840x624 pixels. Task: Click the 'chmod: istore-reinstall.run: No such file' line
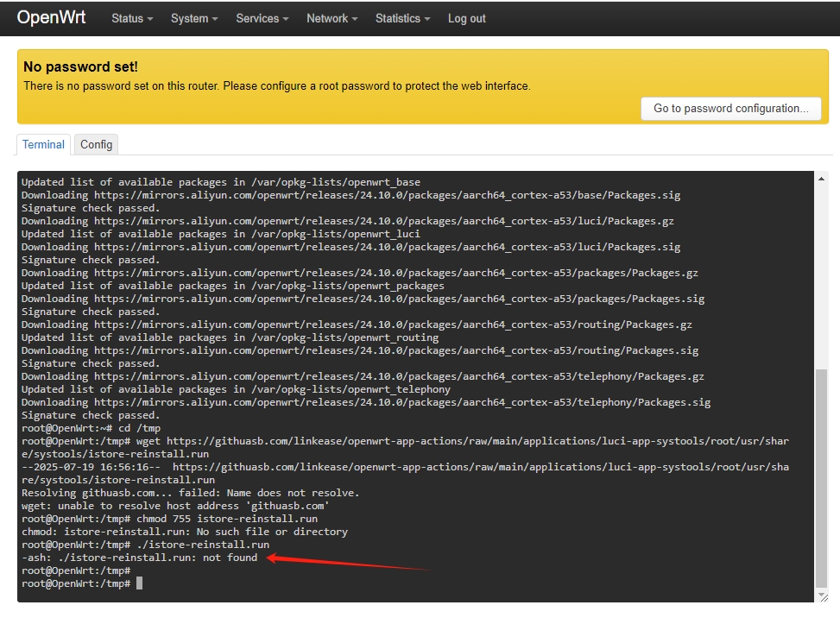(184, 532)
